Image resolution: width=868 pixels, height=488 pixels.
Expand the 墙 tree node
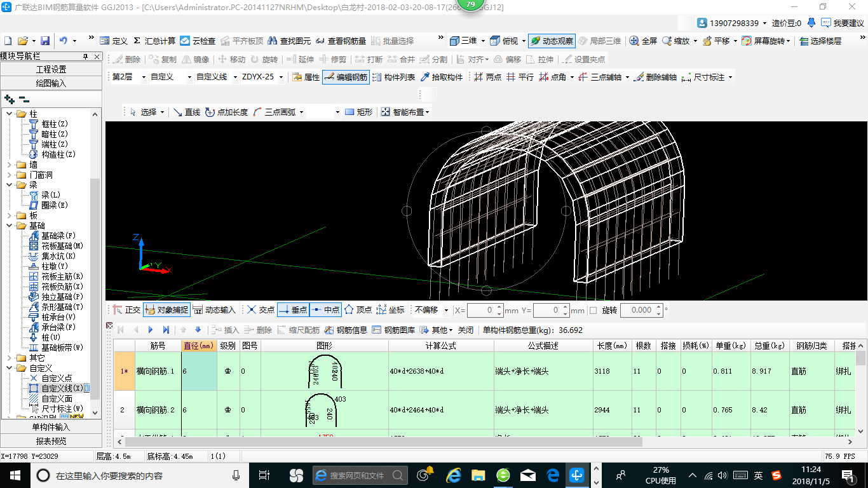(9, 165)
